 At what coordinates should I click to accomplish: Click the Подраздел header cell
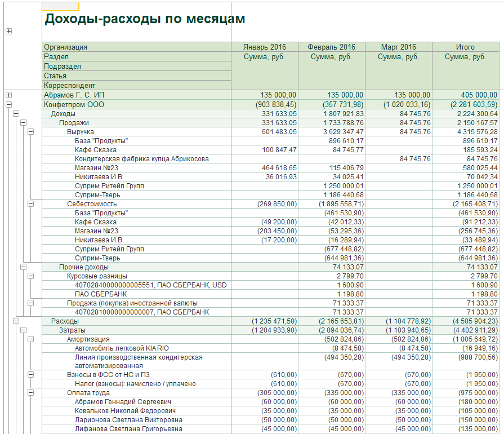click(137, 67)
